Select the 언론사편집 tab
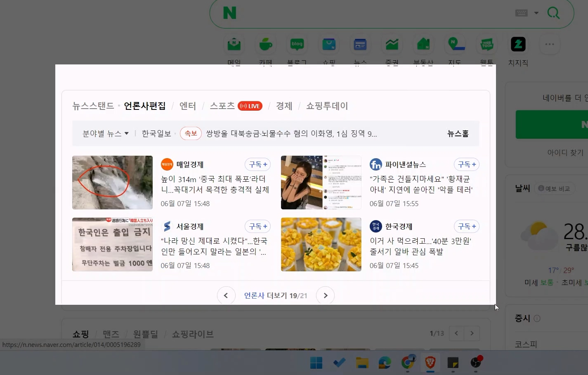The width and height of the screenshot is (588, 375). coord(145,106)
